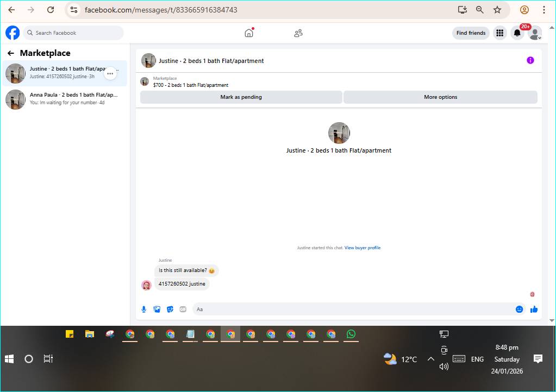Click the ENG language indicator

click(x=477, y=359)
